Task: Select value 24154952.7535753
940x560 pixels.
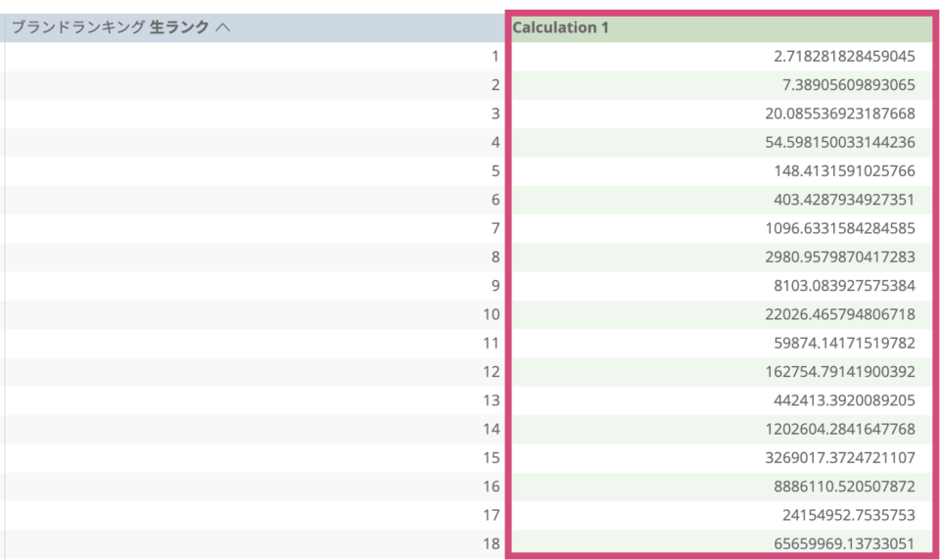Action: pos(848,516)
